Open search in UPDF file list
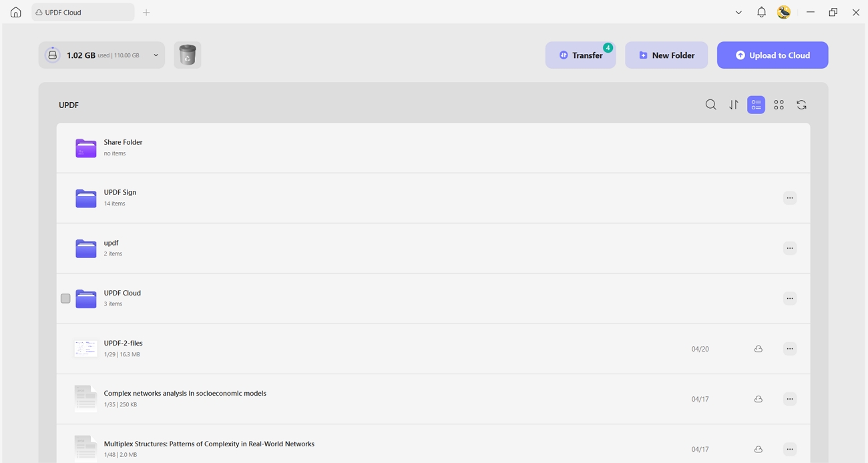This screenshot has width=868, height=463. pos(711,105)
